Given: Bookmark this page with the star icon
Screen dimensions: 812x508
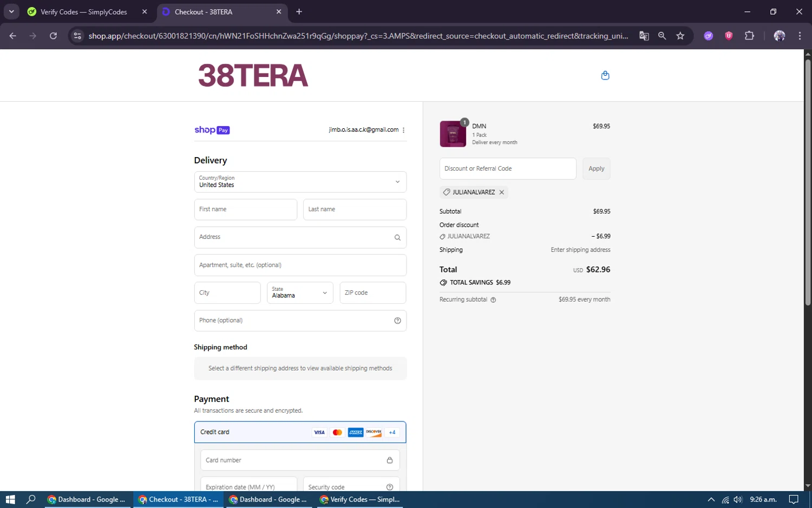Looking at the screenshot, I should 680,36.
